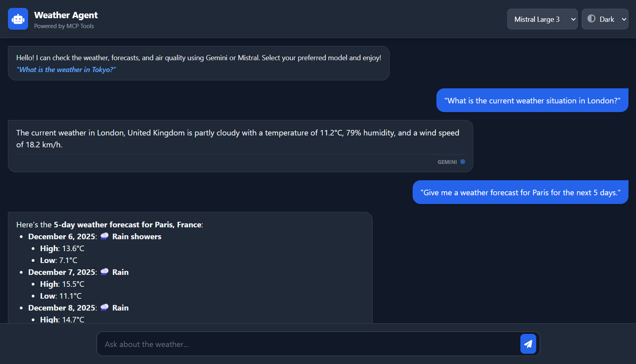The height and width of the screenshot is (364, 636).
Task: Select the London weather question bubble
Action: click(532, 100)
